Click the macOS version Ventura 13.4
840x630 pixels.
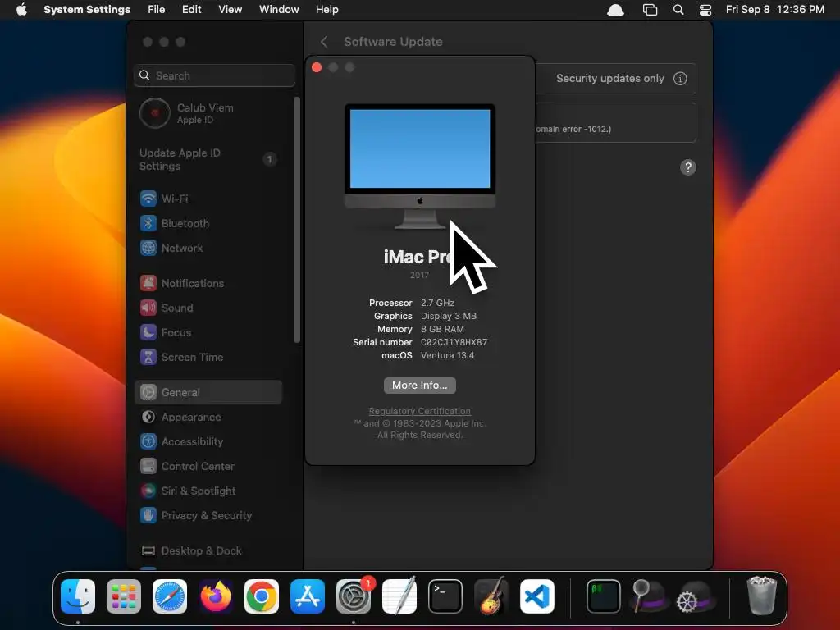click(x=447, y=355)
